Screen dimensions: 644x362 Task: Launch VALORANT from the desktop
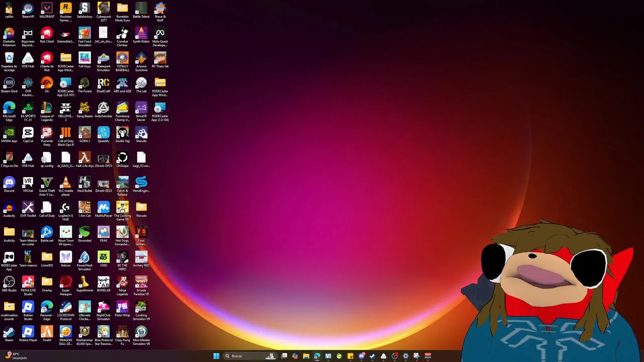(x=47, y=11)
